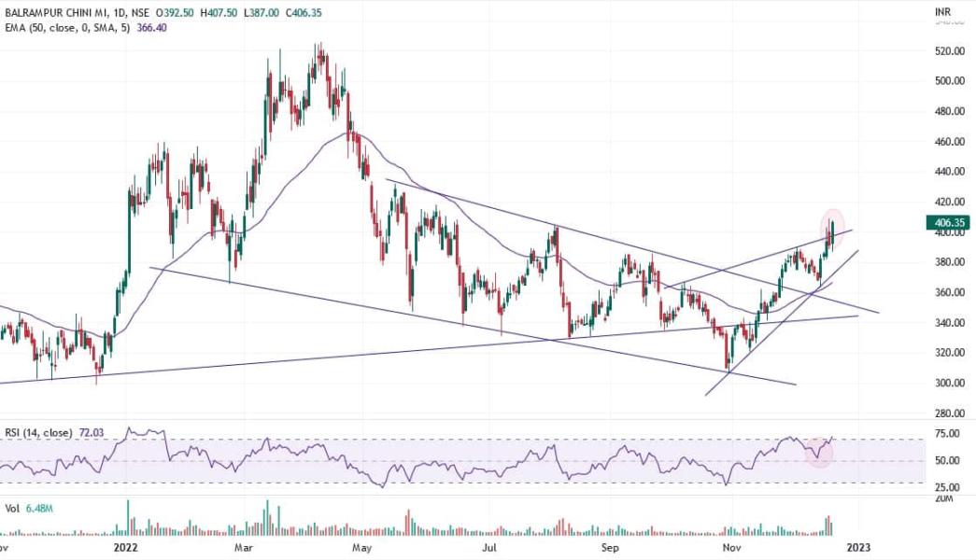The image size is (976, 560).
Task: Click the INR currency label on the price axis
Action: click(x=943, y=12)
